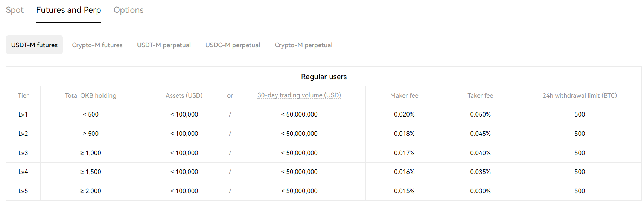644x206 pixels.
Task: Click the Lv1 tier cell
Action: [x=23, y=114]
